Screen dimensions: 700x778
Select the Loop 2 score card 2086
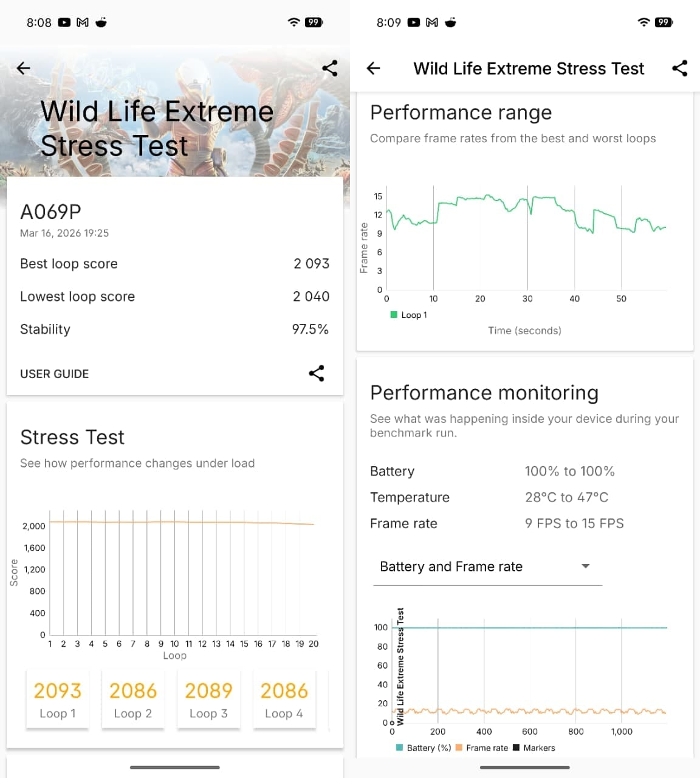coord(133,699)
